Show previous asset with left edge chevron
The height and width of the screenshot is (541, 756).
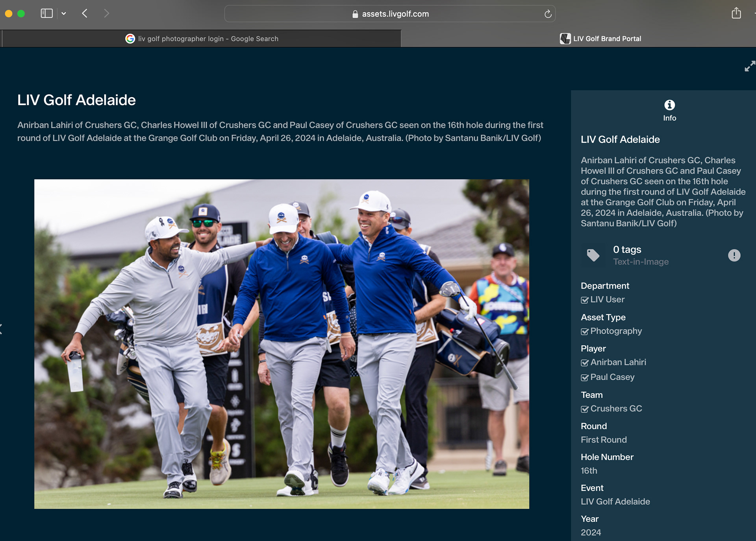(2, 329)
